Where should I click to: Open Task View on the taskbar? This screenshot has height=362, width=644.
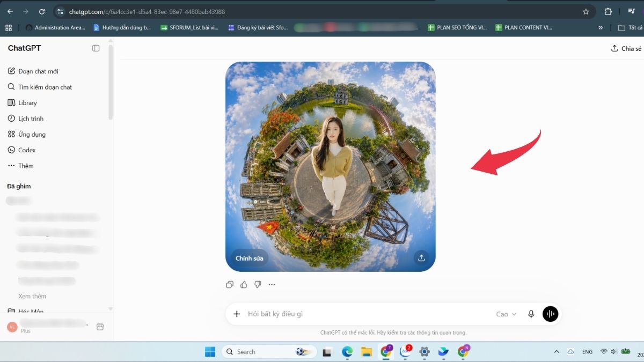point(326,352)
